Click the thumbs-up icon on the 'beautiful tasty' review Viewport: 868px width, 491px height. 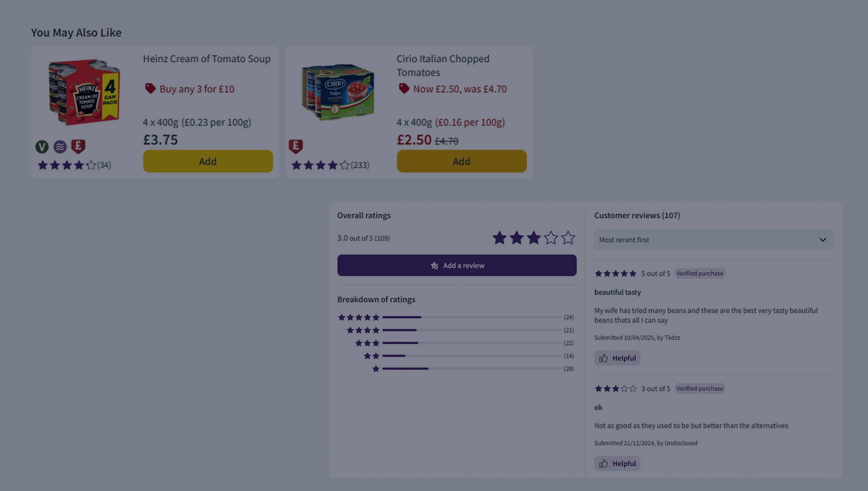[x=604, y=358]
